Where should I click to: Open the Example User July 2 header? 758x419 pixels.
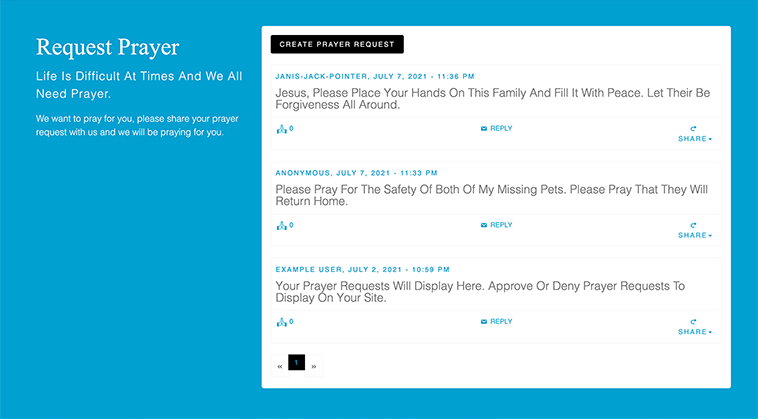tap(363, 270)
